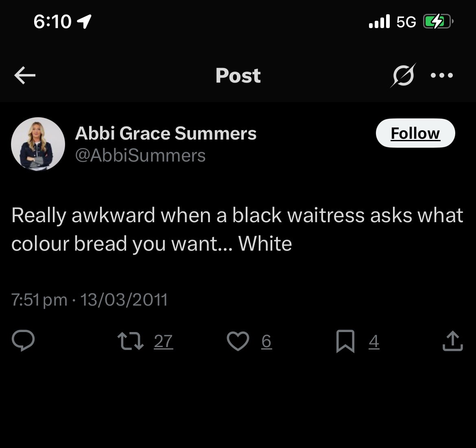
Task: Tap the battery charging indicator in the status bar
Action: click(x=438, y=22)
